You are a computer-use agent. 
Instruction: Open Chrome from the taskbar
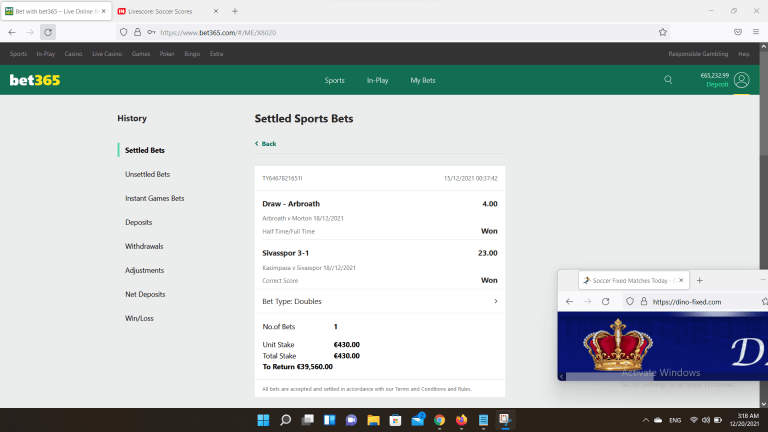coord(439,420)
